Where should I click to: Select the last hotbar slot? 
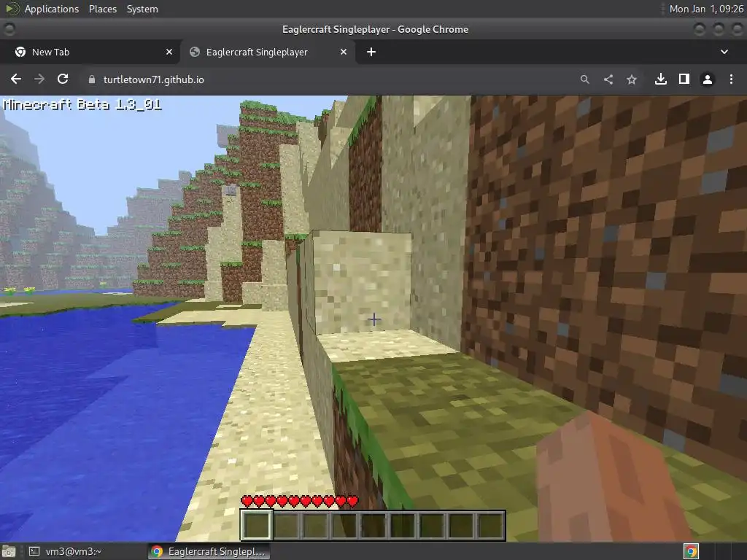[489, 525]
